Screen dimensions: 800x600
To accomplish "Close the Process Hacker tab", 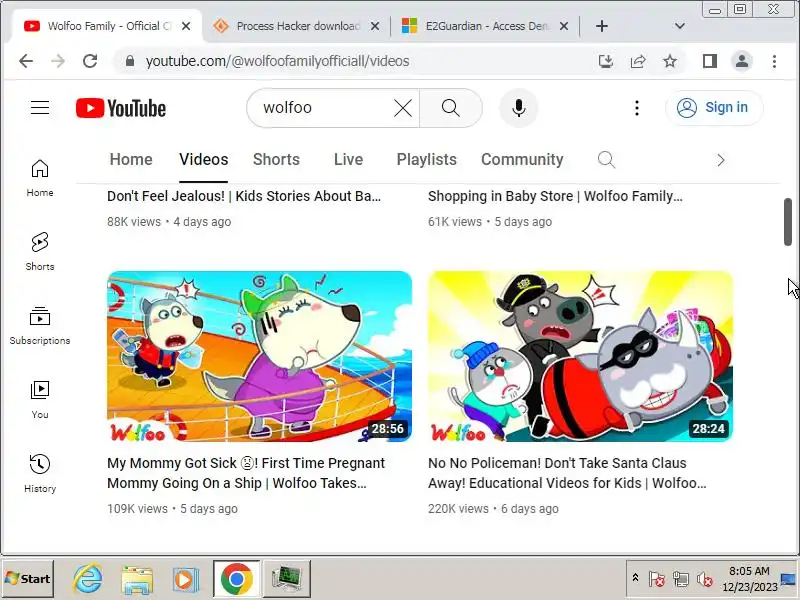I will (x=375, y=26).
